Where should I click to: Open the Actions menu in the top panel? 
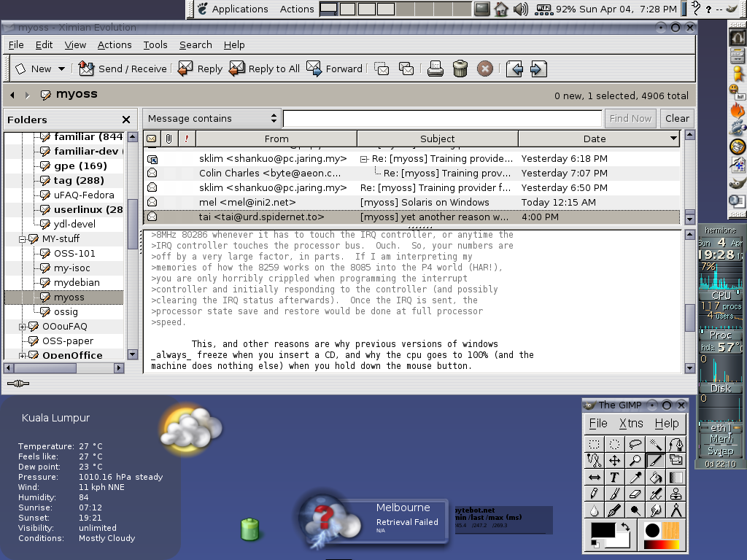(x=297, y=9)
